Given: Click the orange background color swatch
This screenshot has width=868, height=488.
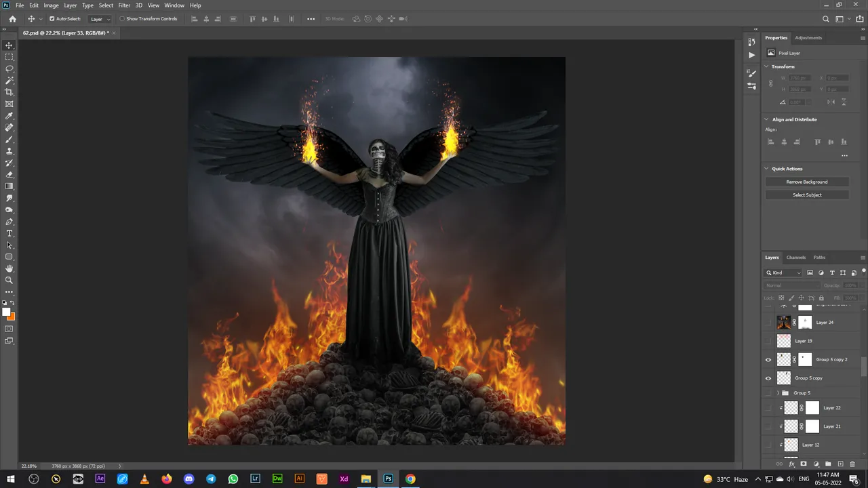Looking at the screenshot, I should pos(12,317).
